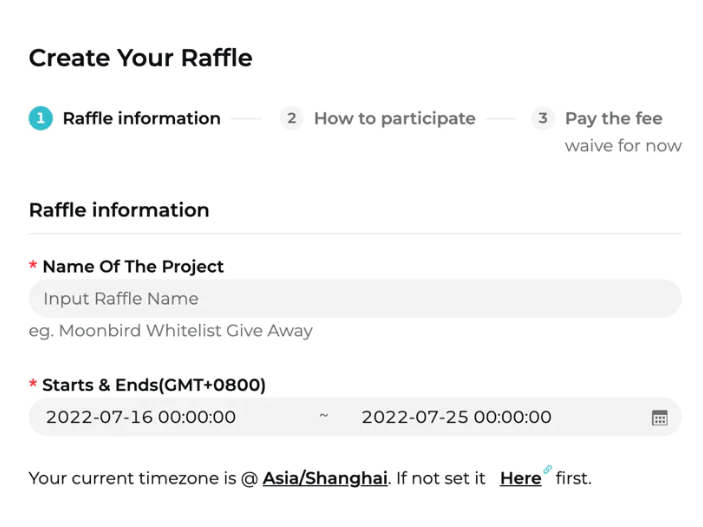Jump to the Pay the fee step
703x527 pixels.
[x=614, y=119]
